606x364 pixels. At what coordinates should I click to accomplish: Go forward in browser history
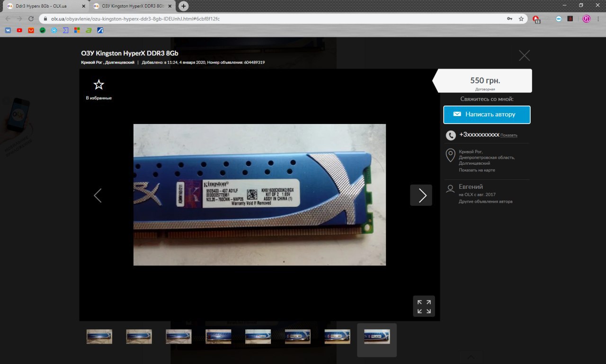[19, 18]
